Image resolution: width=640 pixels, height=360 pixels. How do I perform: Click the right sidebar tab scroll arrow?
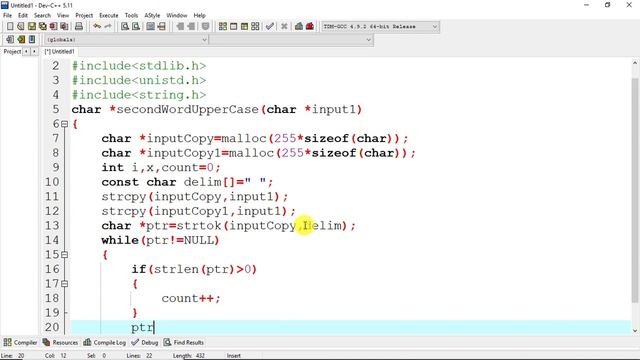(34, 51)
